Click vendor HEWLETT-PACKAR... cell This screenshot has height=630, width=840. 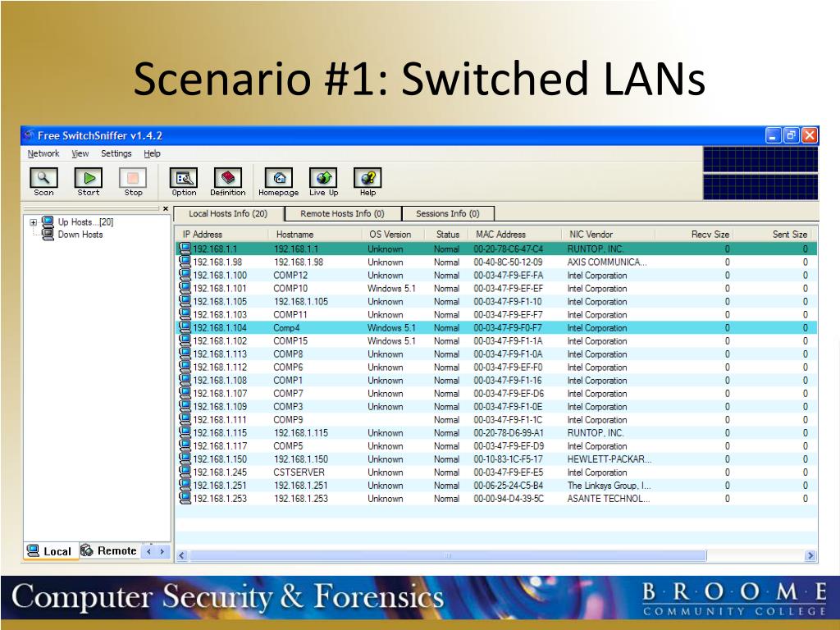click(x=609, y=459)
